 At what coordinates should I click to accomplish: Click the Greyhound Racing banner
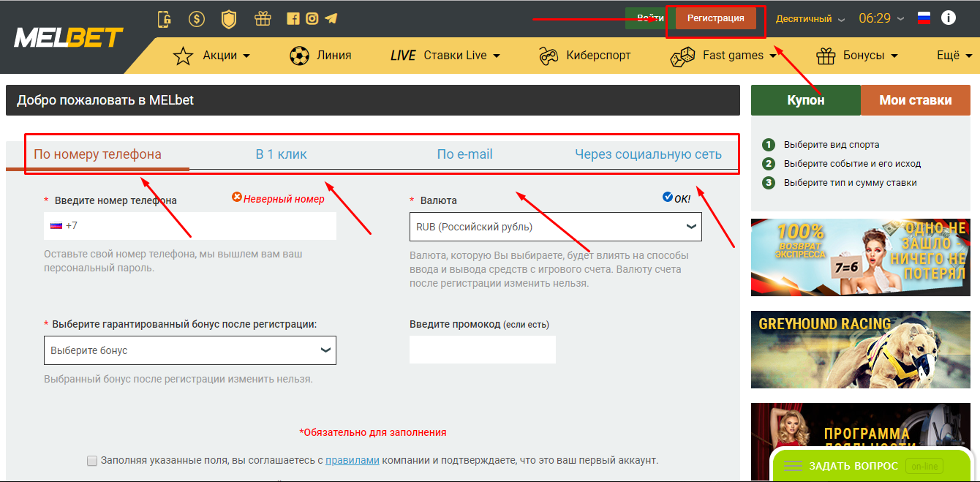tap(861, 350)
